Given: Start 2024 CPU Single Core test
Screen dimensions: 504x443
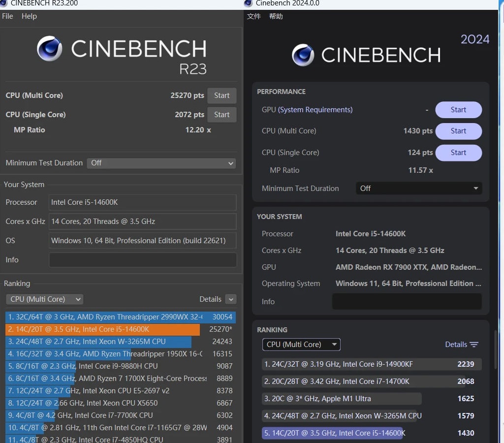Looking at the screenshot, I should [x=458, y=153].
